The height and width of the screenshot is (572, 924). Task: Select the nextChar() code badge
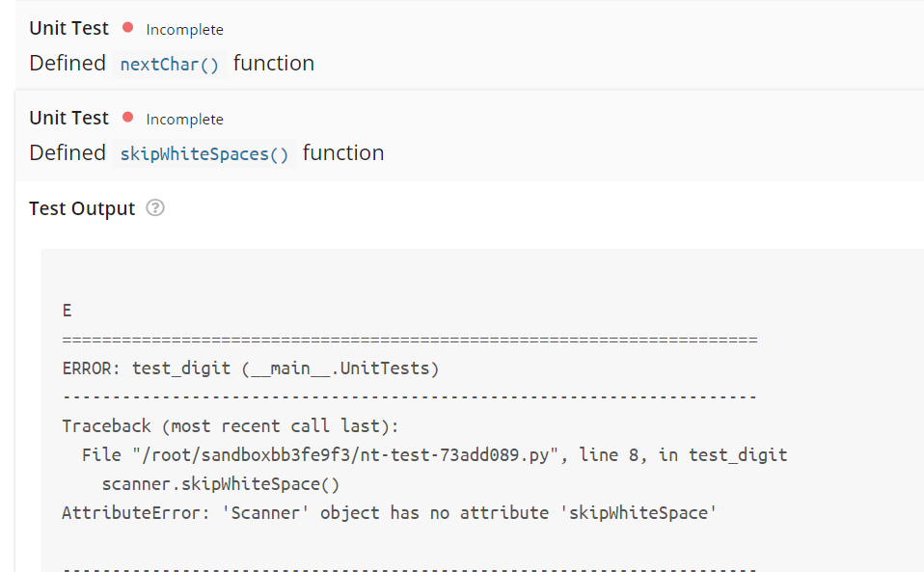pos(169,64)
